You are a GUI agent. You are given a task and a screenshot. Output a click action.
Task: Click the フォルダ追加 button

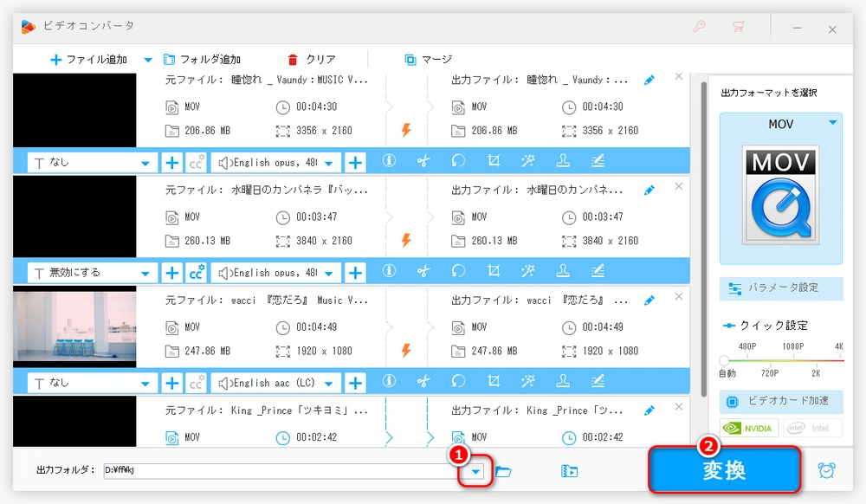202,60
